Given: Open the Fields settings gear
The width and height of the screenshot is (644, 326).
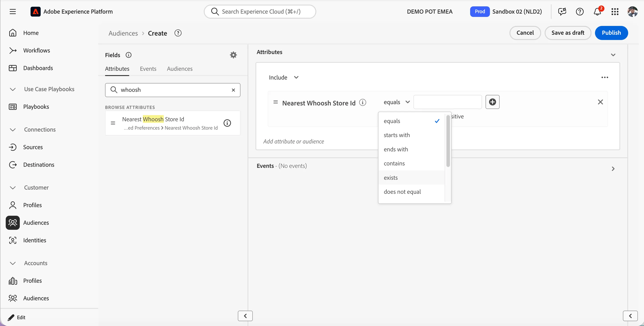Looking at the screenshot, I should (233, 55).
